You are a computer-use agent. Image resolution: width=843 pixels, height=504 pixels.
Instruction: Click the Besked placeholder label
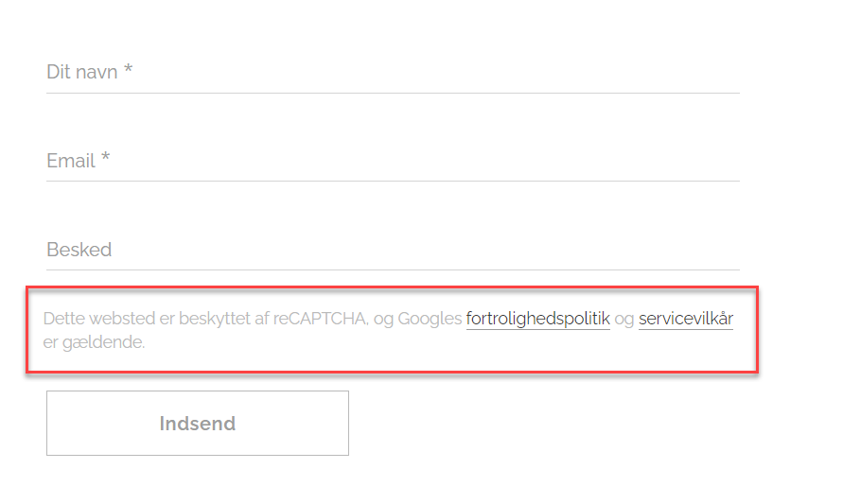click(x=79, y=250)
